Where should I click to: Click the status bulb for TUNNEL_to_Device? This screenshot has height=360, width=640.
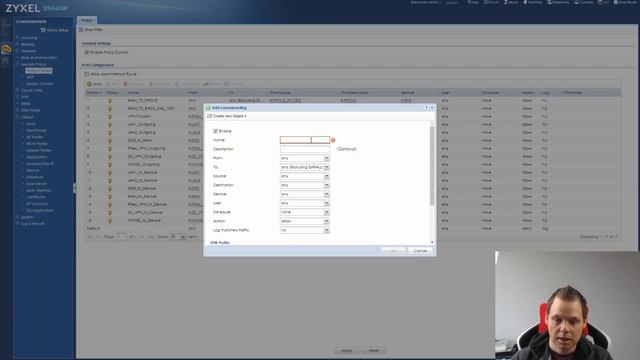(109, 220)
